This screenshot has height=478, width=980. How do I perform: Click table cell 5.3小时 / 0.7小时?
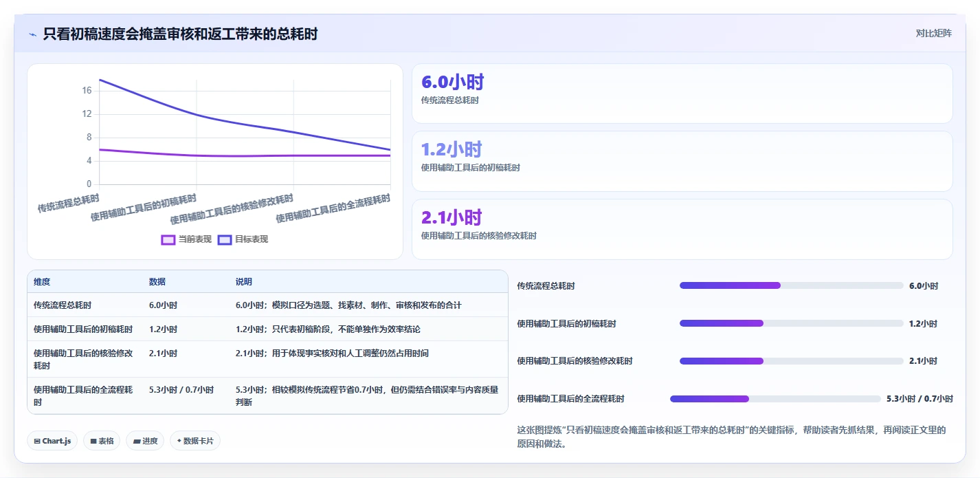coord(181,390)
